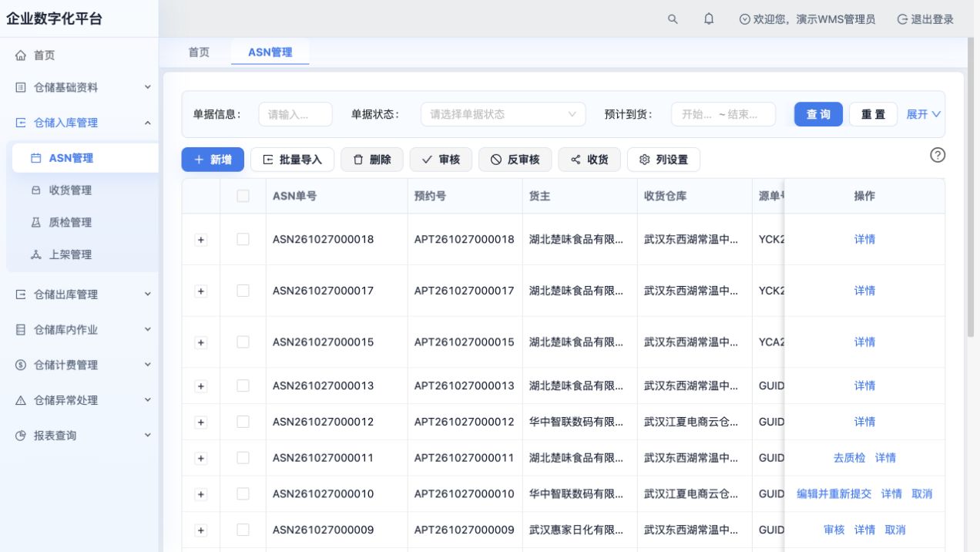Click the share icon on 收货 button
This screenshot has height=552, width=980.
(x=576, y=160)
